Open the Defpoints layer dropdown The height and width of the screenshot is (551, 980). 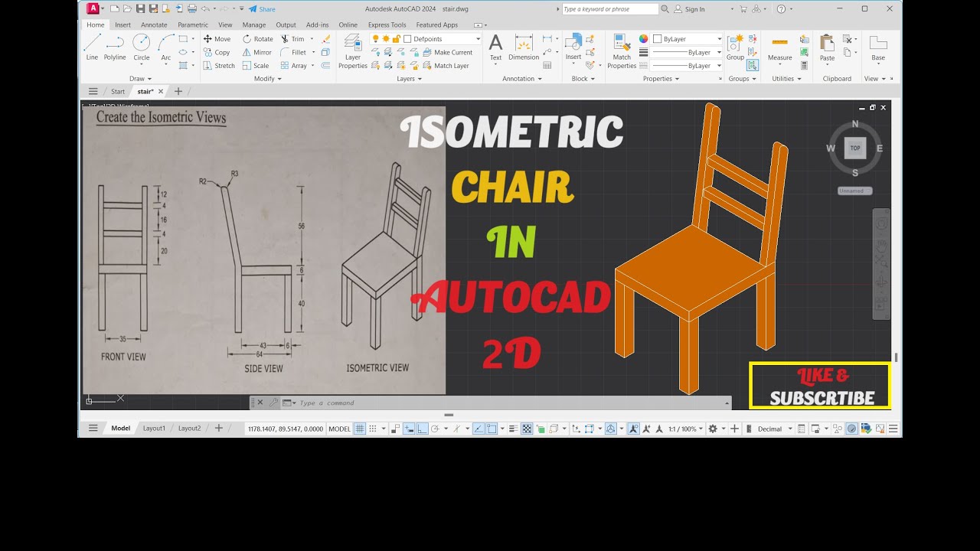(478, 39)
